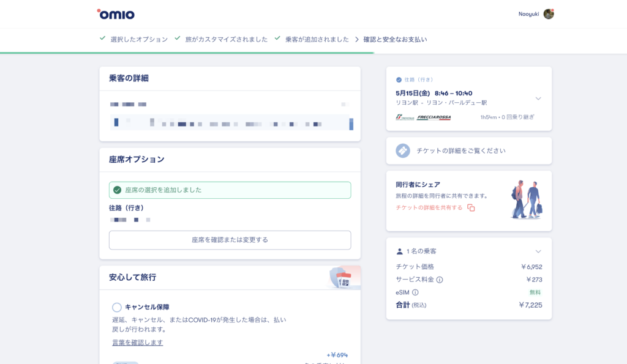This screenshot has width=627, height=364.
Task: Open the Naoyuki profile avatar
Action: [549, 14]
